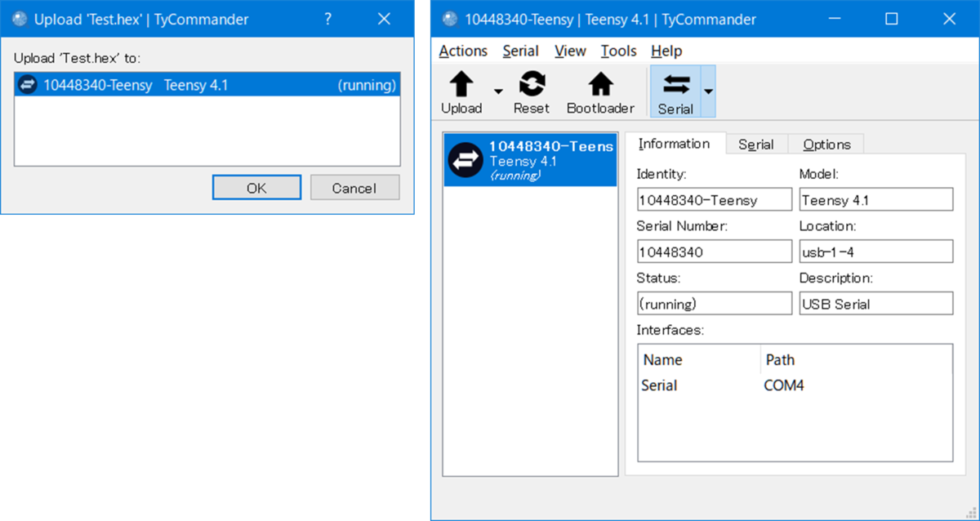Click the Location field showing usb-1-4
The image size is (980, 521).
pyautogui.click(x=875, y=252)
